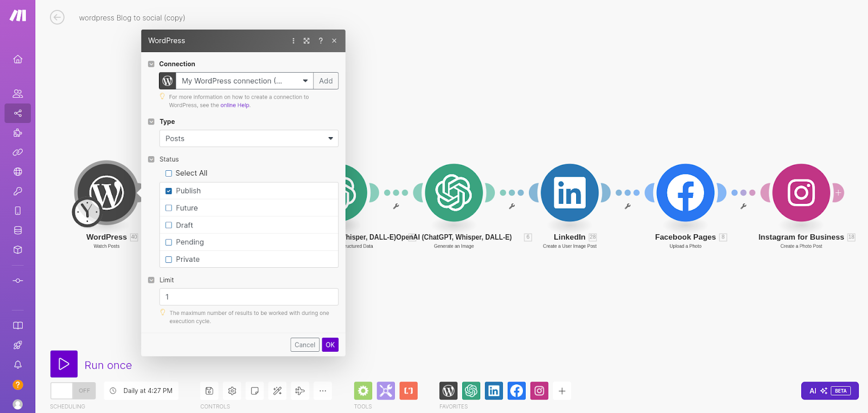Viewport: 868px width, 413px height.
Task: Click Add connection button
Action: coord(326,81)
